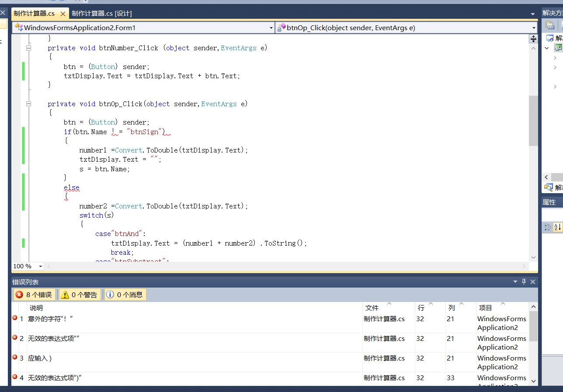Screen dimensions: 563x392
Task: Switch to the 制作计算器.cs [设计] tab
Action: click(101, 14)
